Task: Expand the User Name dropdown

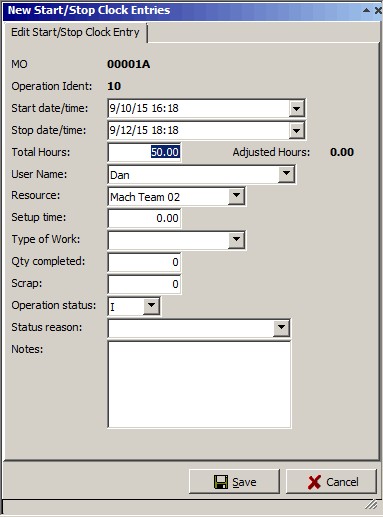Action: pyautogui.click(x=286, y=174)
